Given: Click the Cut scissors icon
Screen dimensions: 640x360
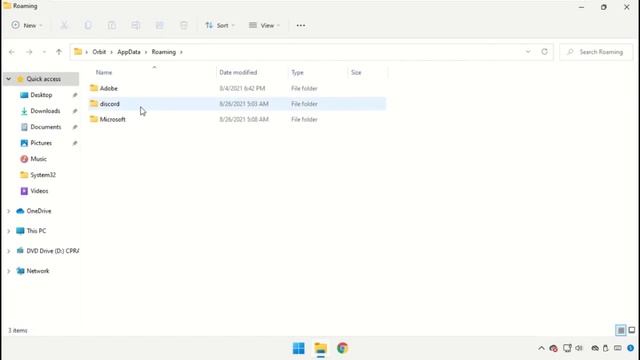Looking at the screenshot, I should tap(64, 25).
